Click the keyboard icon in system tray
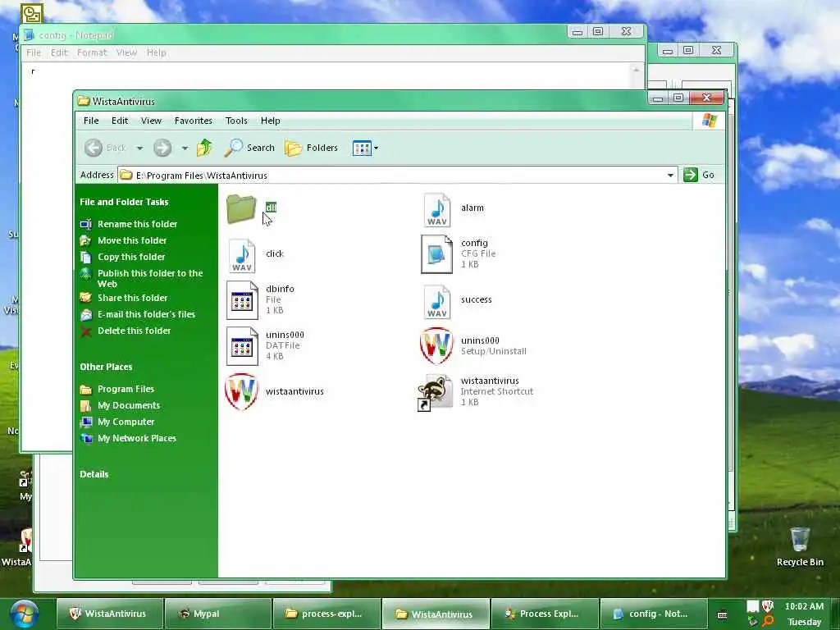The image size is (840, 630). pyautogui.click(x=722, y=614)
